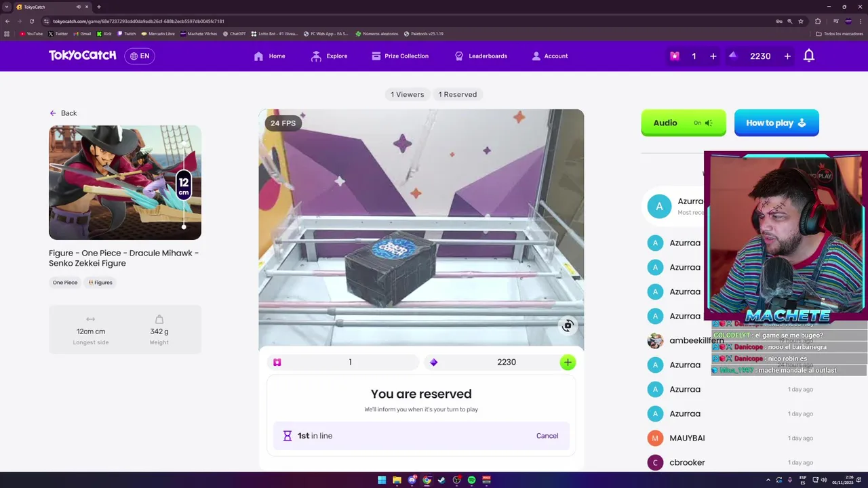
Task: Open How to play guide
Action: point(776,123)
